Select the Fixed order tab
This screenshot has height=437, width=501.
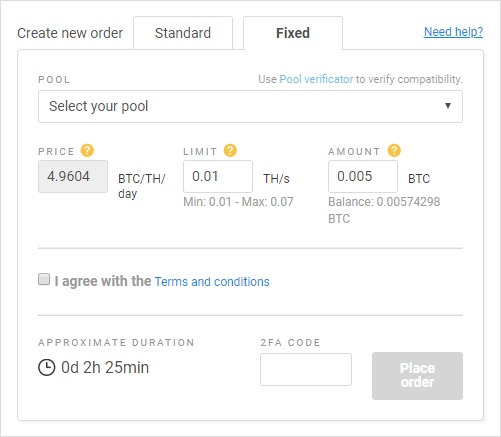coord(293,33)
